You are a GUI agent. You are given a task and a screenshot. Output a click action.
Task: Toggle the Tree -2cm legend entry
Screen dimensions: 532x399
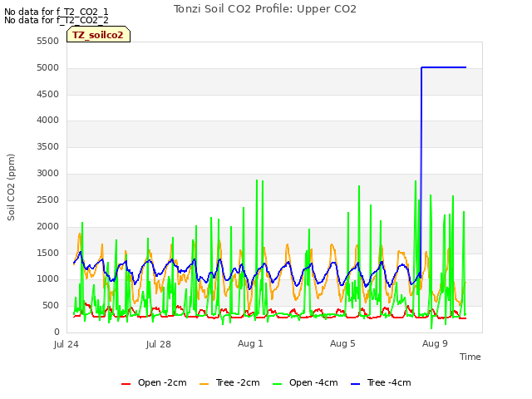click(x=229, y=383)
